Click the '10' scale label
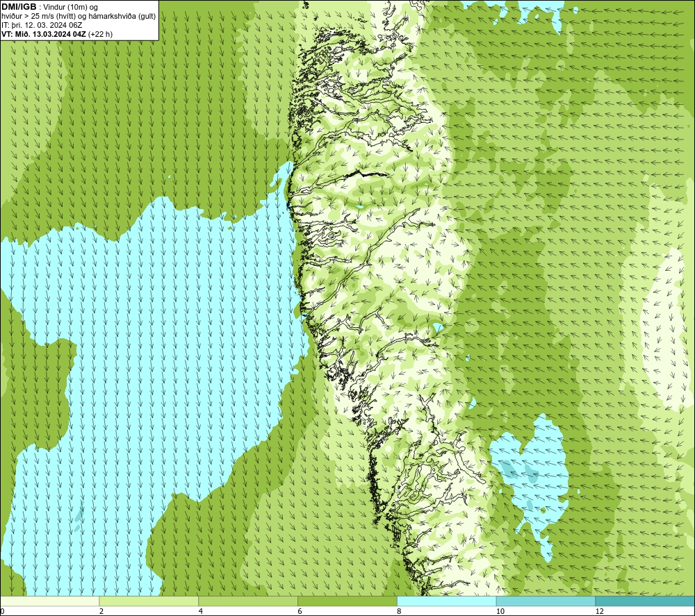 500,611
